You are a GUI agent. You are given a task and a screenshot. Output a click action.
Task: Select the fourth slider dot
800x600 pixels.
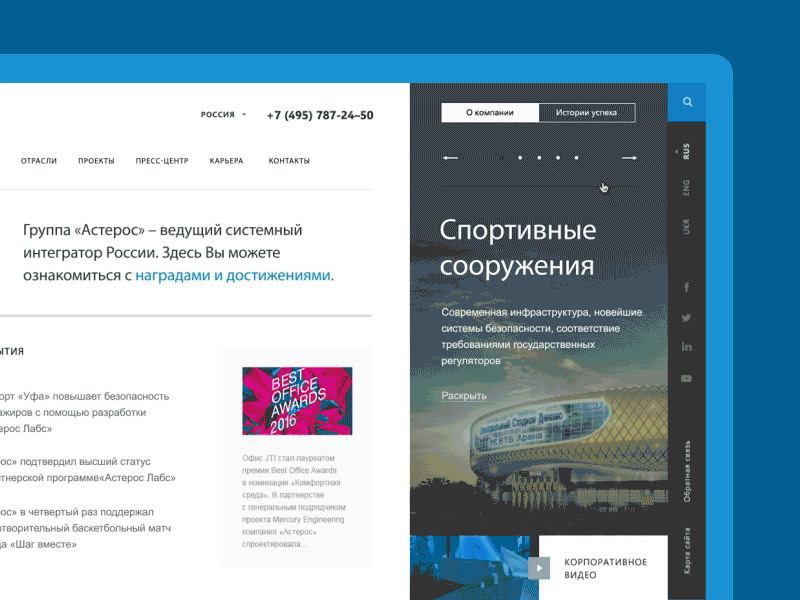(558, 158)
